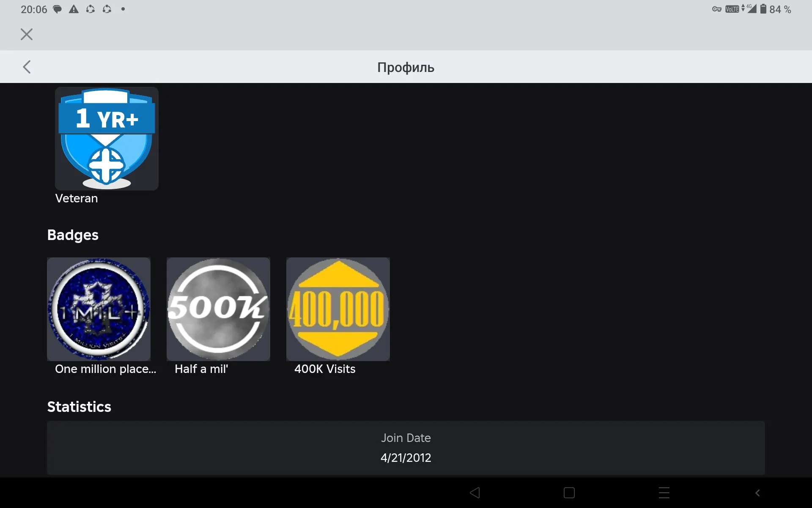812x508 pixels.
Task: Open the 400K Visits yellow badge
Action: click(338, 309)
